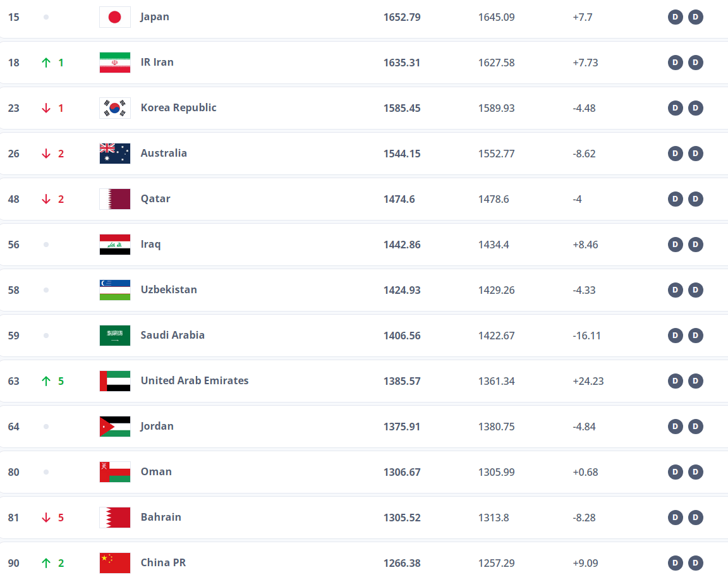Click last D badge in Jordan row
Screen dimensions: 728x582
coord(696,427)
